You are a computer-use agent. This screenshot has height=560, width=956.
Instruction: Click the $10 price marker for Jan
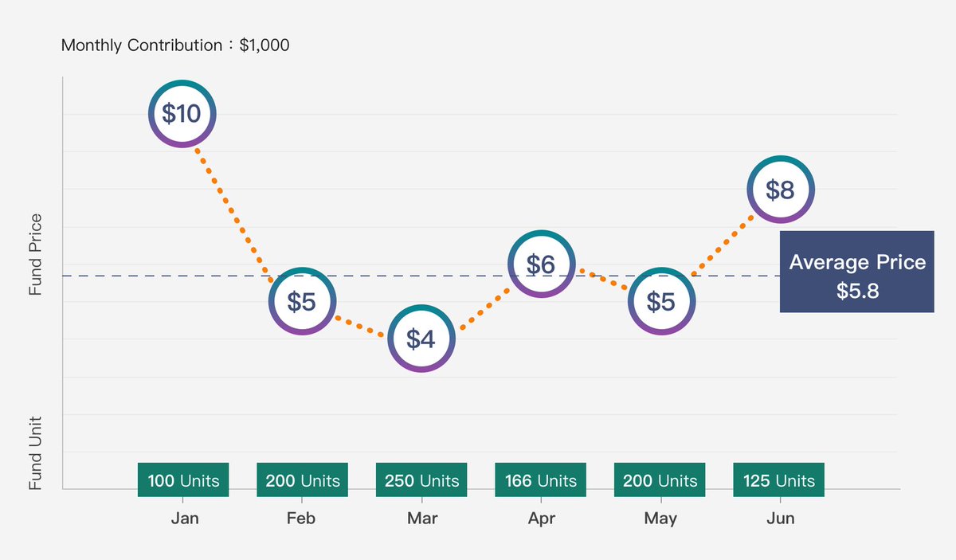(182, 114)
